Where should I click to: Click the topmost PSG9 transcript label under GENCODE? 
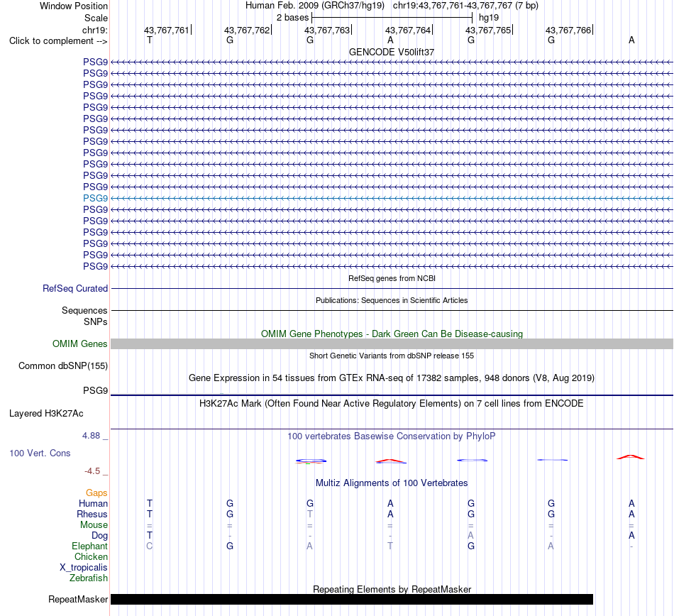[x=96, y=62]
